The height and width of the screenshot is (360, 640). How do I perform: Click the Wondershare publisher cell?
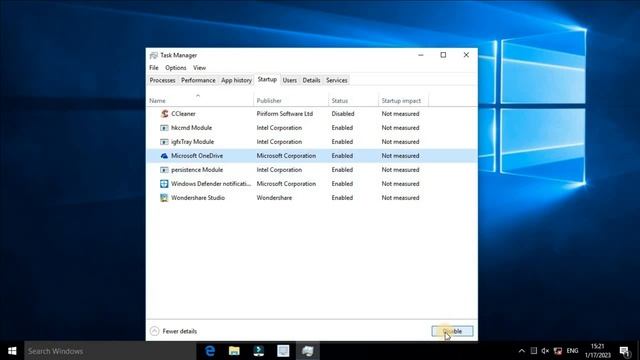click(274, 198)
